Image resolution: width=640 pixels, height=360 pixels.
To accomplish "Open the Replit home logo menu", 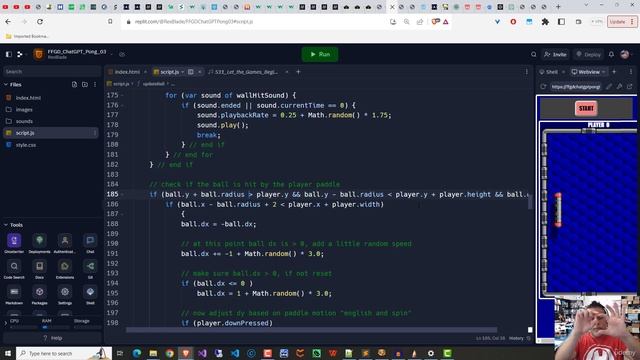I will point(20,54).
